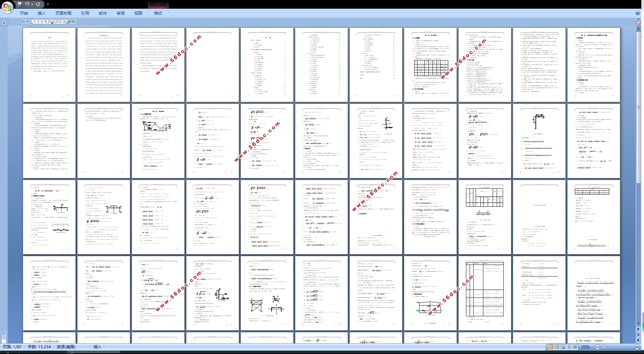Click the Previous Page double-arrow button
Screen dimensions: 644x354
(x=638, y=329)
